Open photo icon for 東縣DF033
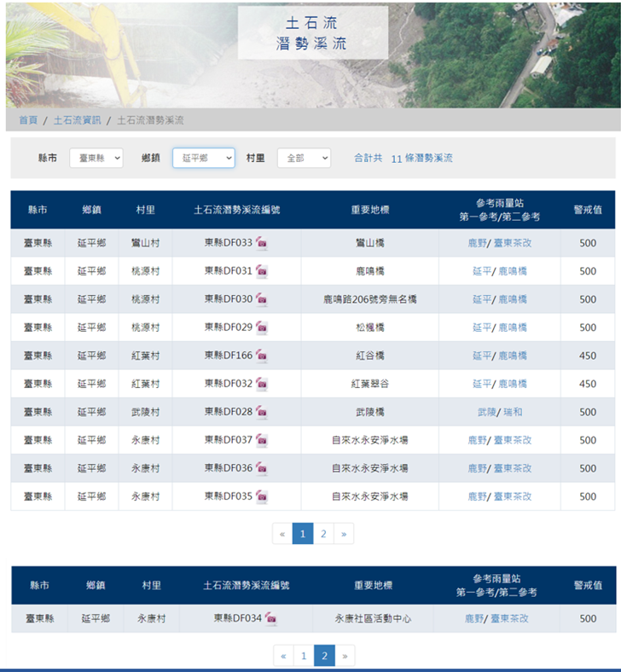 (x=262, y=243)
